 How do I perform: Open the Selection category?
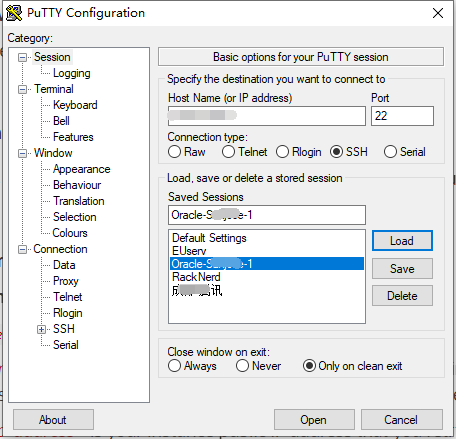(x=75, y=217)
